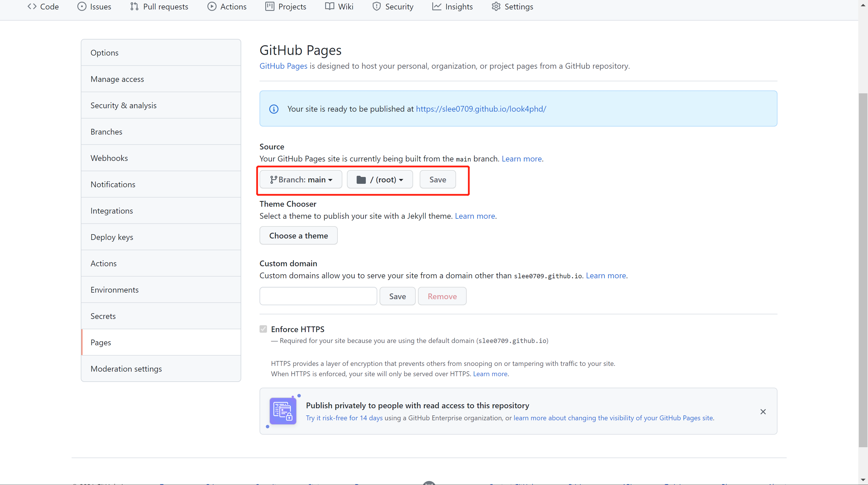
Task: Click the scrollbar down arrow
Action: pyautogui.click(x=863, y=479)
